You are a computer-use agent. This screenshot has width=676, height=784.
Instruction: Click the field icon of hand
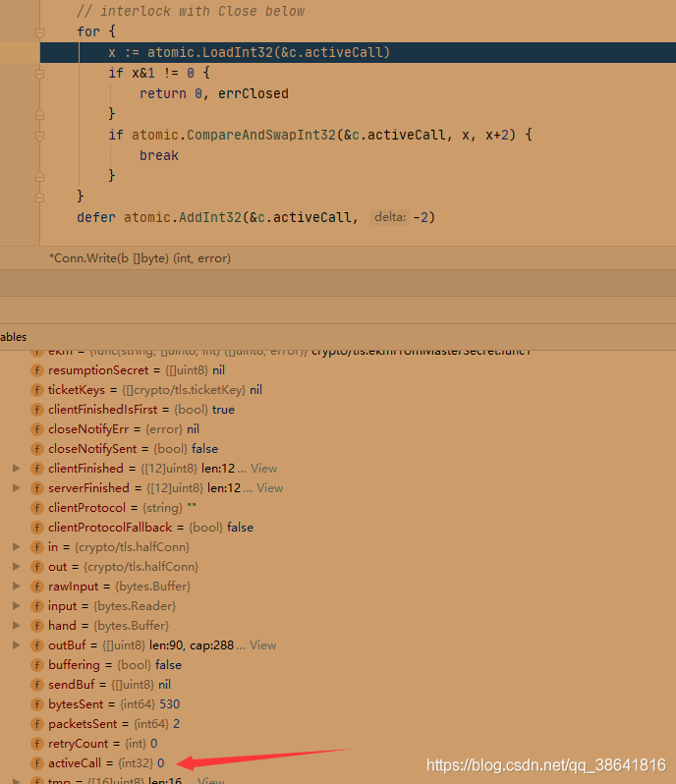click(x=37, y=626)
